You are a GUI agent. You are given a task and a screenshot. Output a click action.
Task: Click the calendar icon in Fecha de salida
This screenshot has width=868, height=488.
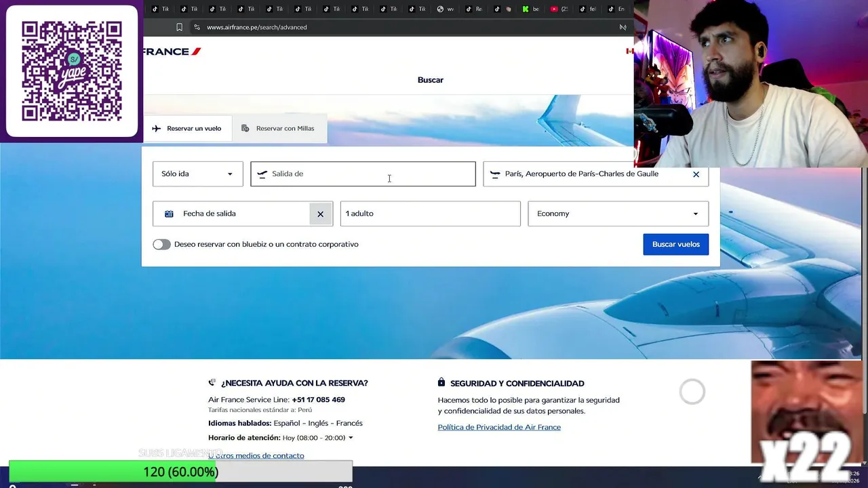169,213
